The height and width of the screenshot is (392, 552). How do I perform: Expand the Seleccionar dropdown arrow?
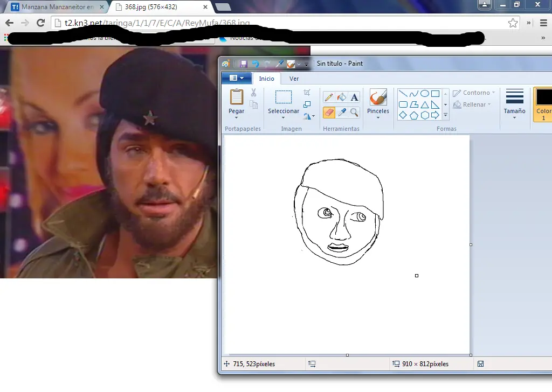[x=284, y=118]
